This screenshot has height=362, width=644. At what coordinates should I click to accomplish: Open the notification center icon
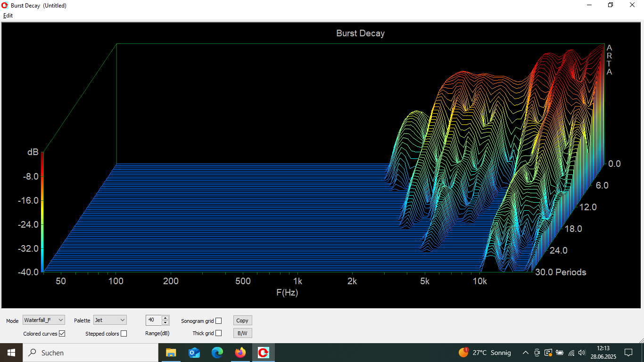[x=628, y=353]
